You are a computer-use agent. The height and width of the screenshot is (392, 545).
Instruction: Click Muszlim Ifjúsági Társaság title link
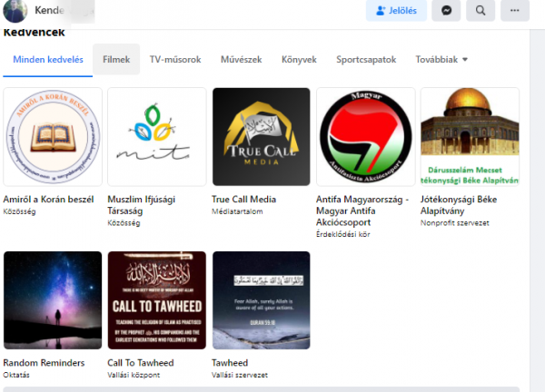(141, 205)
